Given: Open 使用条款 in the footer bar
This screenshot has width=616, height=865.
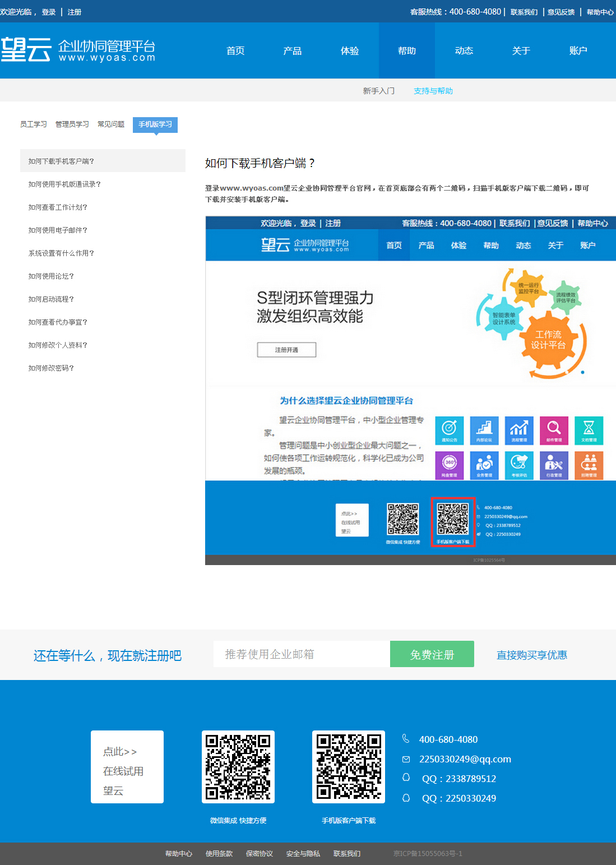Looking at the screenshot, I should click(219, 854).
